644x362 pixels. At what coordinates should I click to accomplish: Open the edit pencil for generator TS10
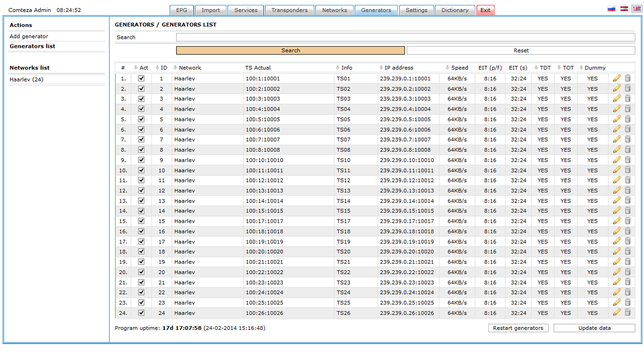(x=616, y=160)
